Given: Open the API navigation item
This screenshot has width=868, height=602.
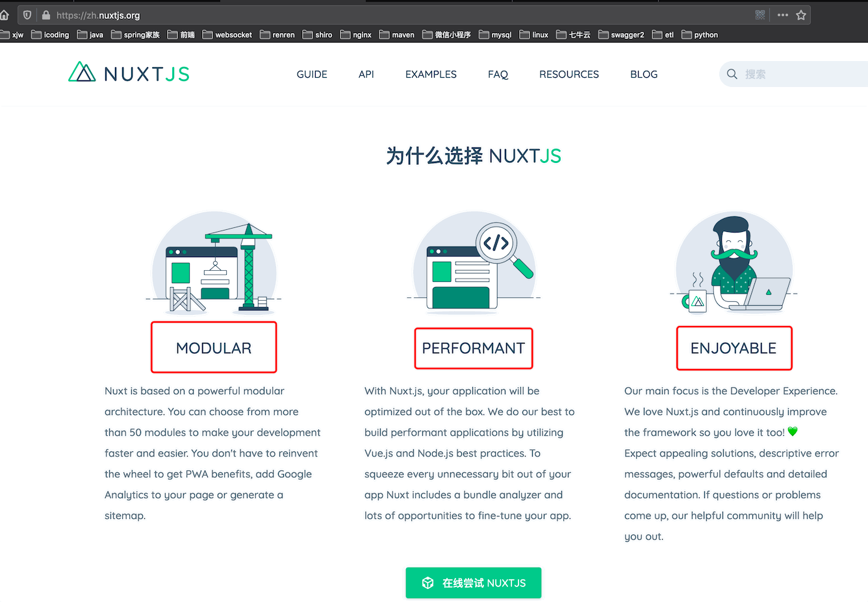Looking at the screenshot, I should (366, 74).
